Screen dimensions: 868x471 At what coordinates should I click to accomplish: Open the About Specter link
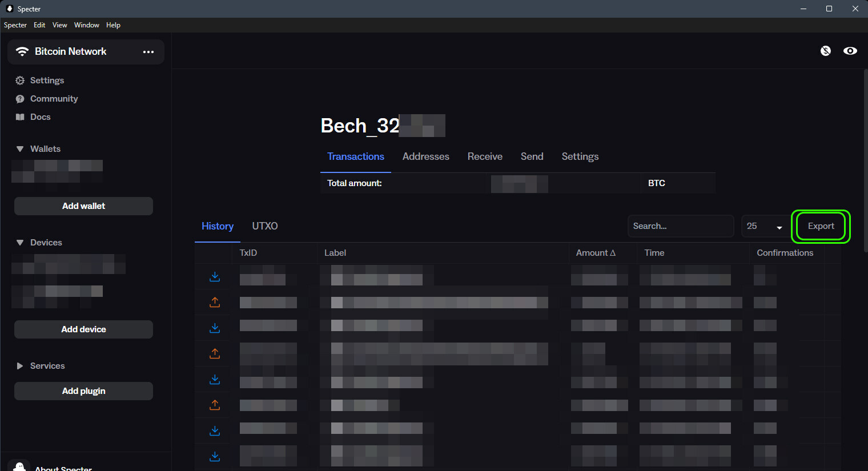click(63, 468)
